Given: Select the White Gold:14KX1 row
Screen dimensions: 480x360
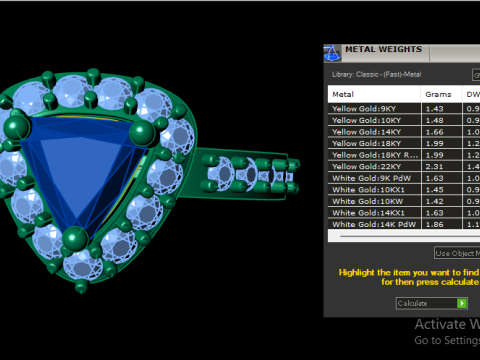Looking at the screenshot, I should pos(404,213).
